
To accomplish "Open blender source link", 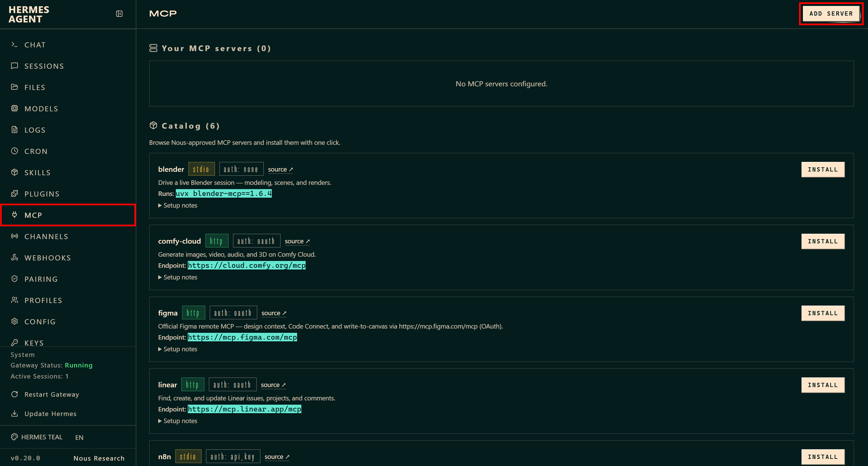I will pyautogui.click(x=280, y=169).
